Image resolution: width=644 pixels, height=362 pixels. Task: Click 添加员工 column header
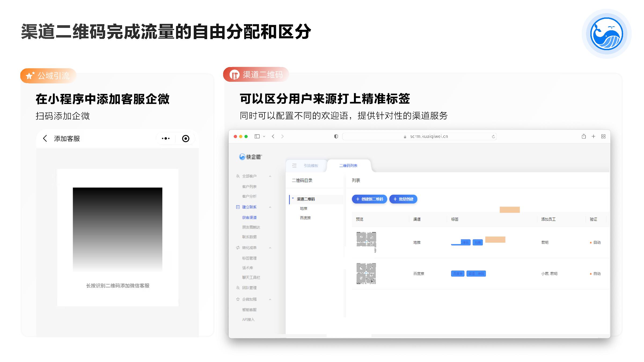tap(548, 219)
